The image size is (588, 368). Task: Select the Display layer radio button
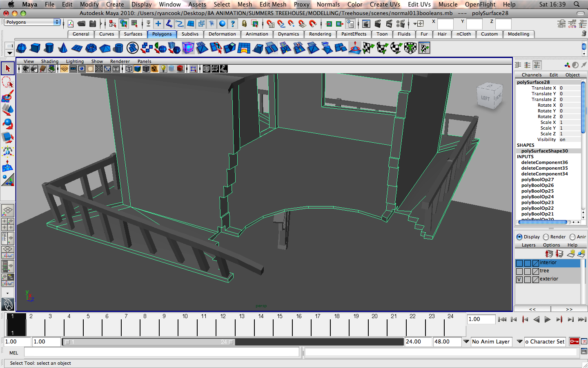pyautogui.click(x=519, y=237)
